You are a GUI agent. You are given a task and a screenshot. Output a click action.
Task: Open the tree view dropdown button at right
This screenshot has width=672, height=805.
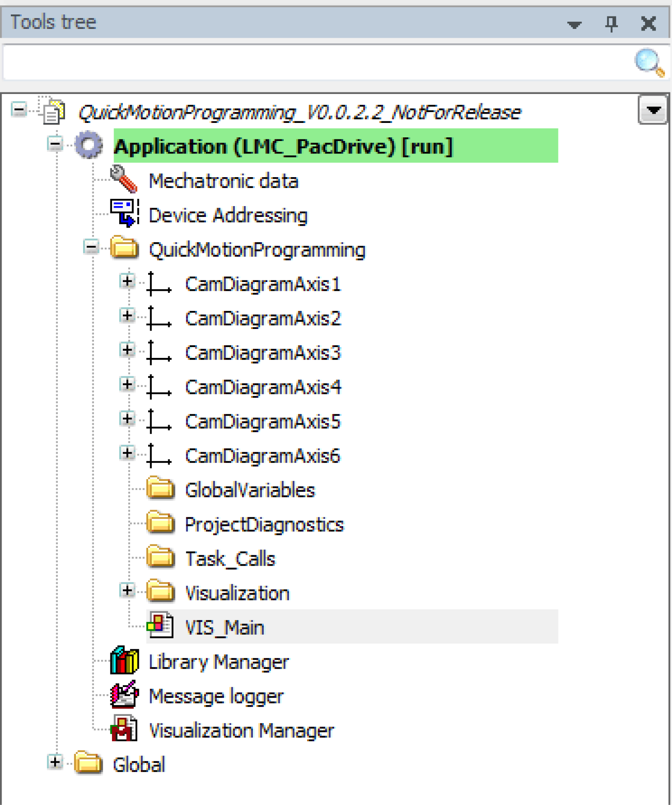[653, 110]
